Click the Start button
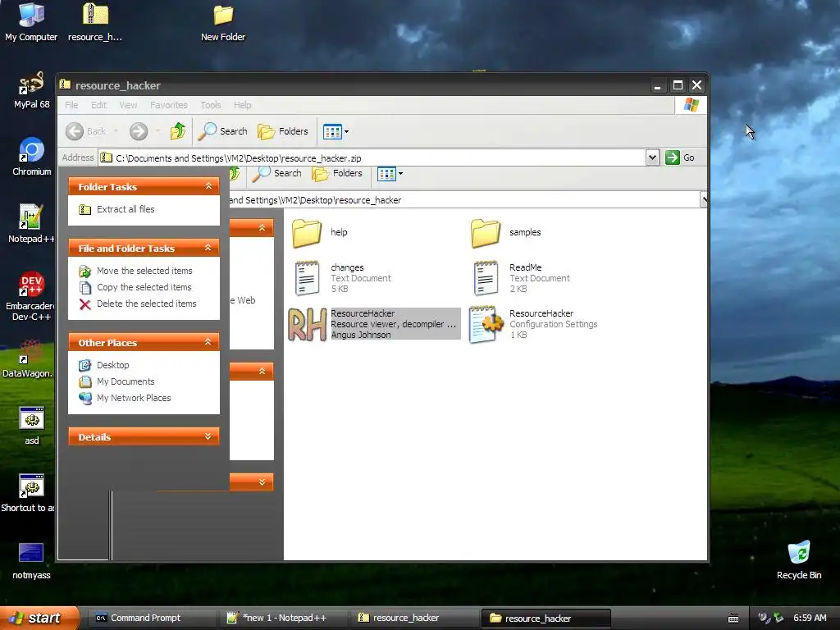This screenshot has width=840, height=630. coord(38,618)
